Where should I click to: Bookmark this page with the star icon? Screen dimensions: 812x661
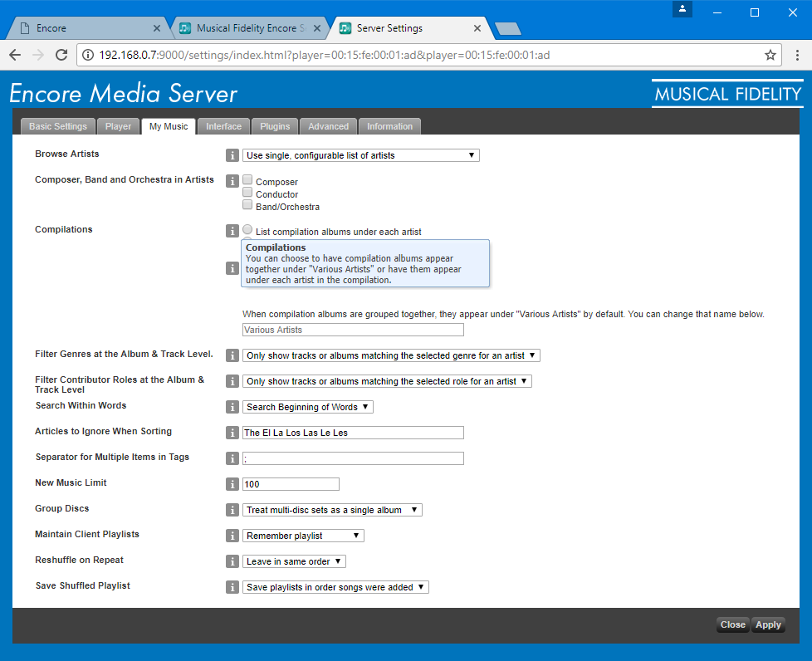pos(770,55)
